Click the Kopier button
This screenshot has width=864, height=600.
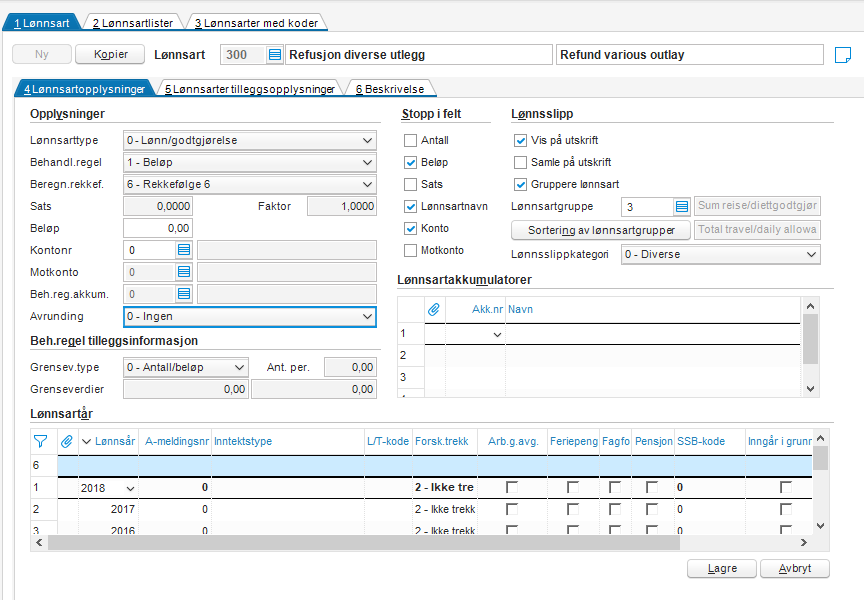click(x=110, y=54)
